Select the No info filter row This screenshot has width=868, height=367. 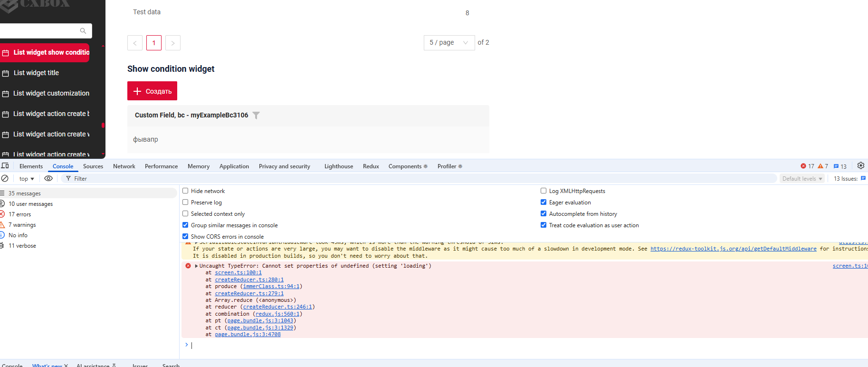(x=88, y=235)
